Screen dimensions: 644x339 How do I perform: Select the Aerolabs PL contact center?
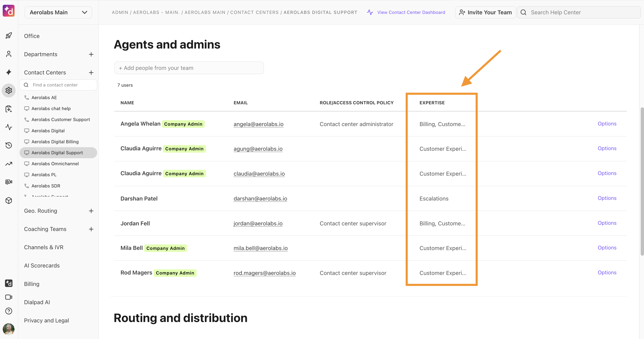[58, 175]
